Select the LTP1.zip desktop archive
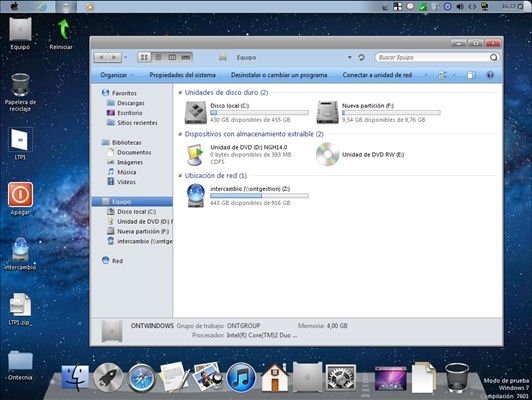532x400 pixels. click(x=20, y=309)
